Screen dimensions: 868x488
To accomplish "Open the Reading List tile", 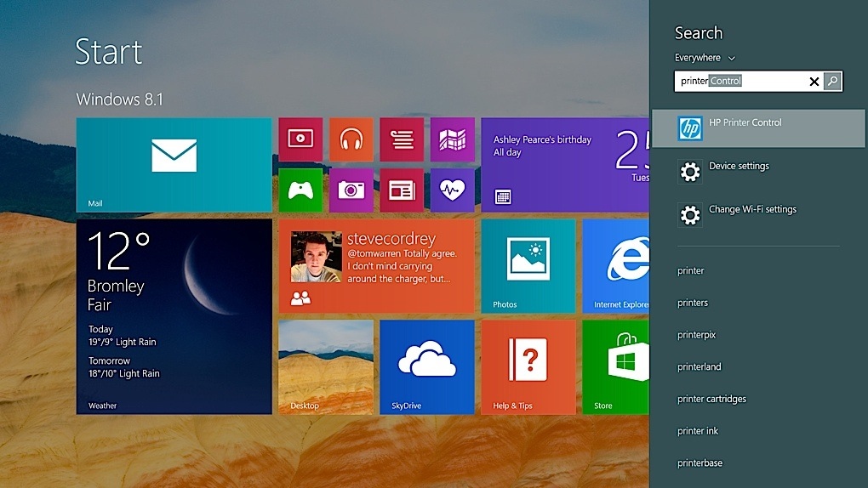I will [402, 139].
